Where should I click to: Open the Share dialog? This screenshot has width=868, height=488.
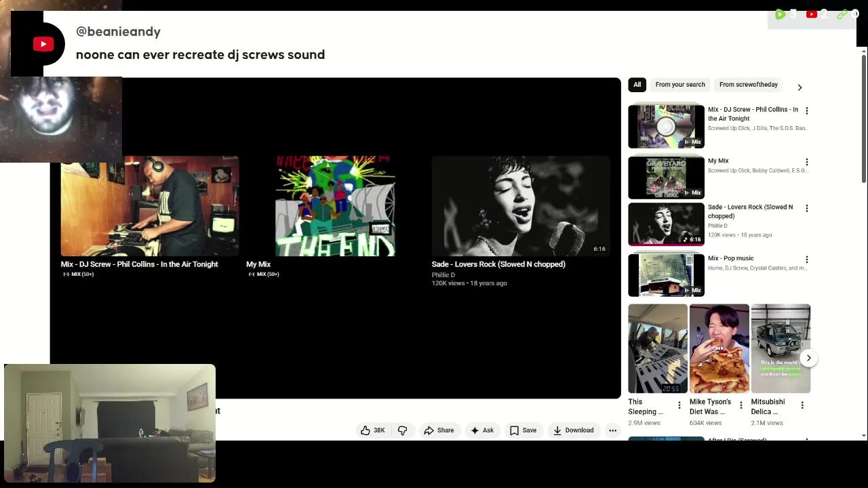439,430
